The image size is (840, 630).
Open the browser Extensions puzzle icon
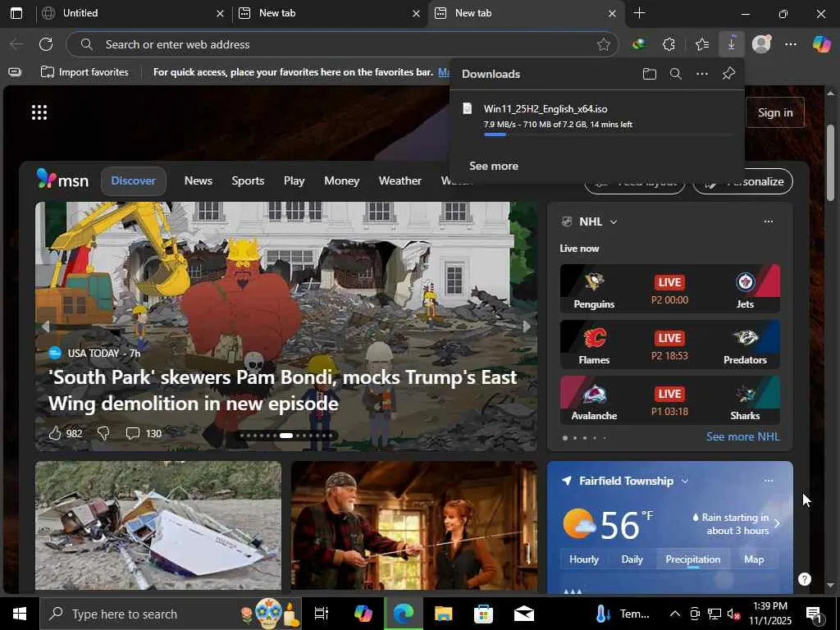point(669,44)
